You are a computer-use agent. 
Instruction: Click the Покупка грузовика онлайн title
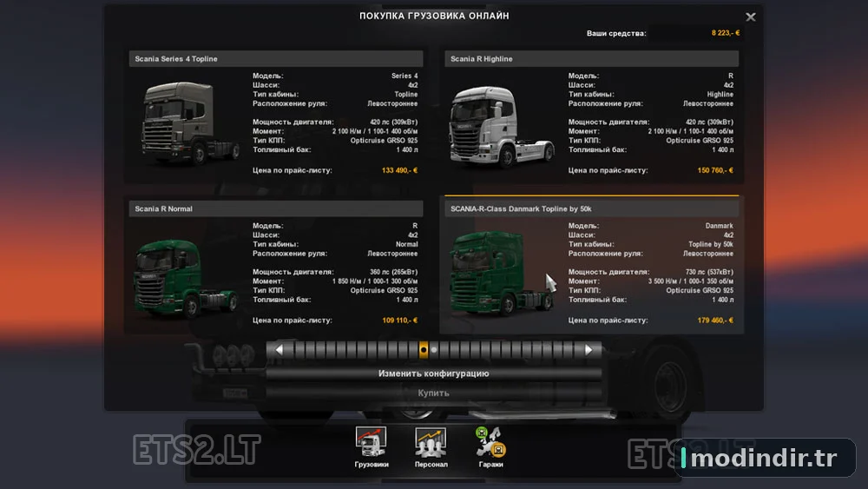[x=434, y=16]
